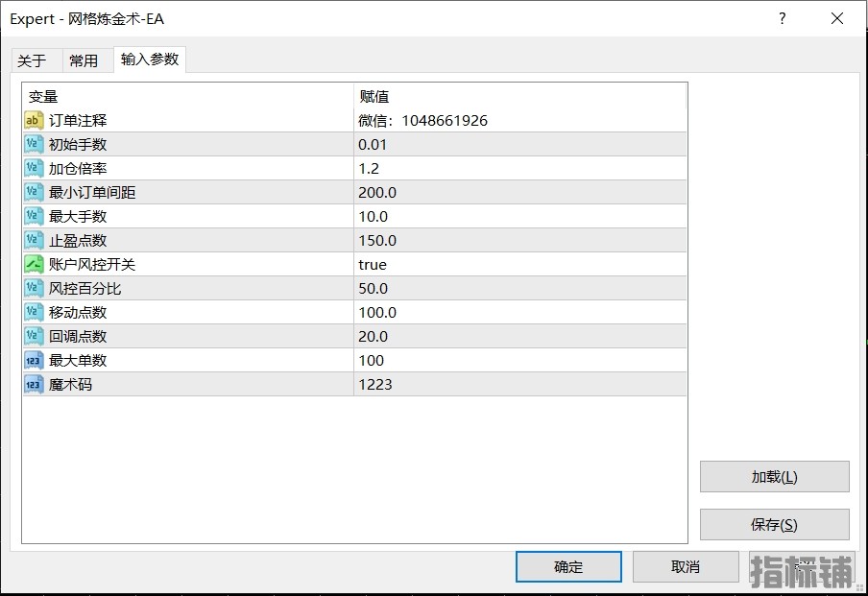Click the 账户风控开关 variable name

tap(92, 265)
